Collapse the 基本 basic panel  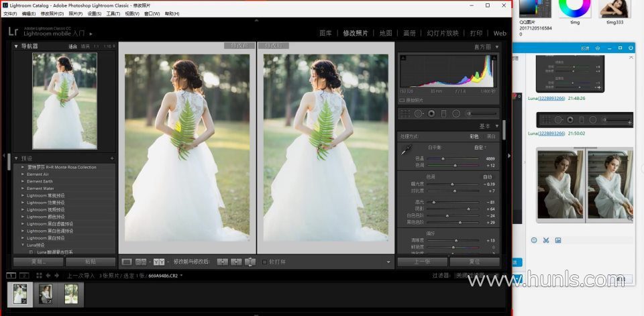497,126
